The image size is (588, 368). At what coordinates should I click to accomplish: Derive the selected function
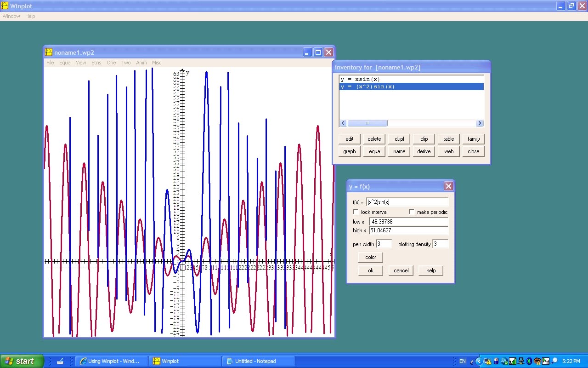424,151
